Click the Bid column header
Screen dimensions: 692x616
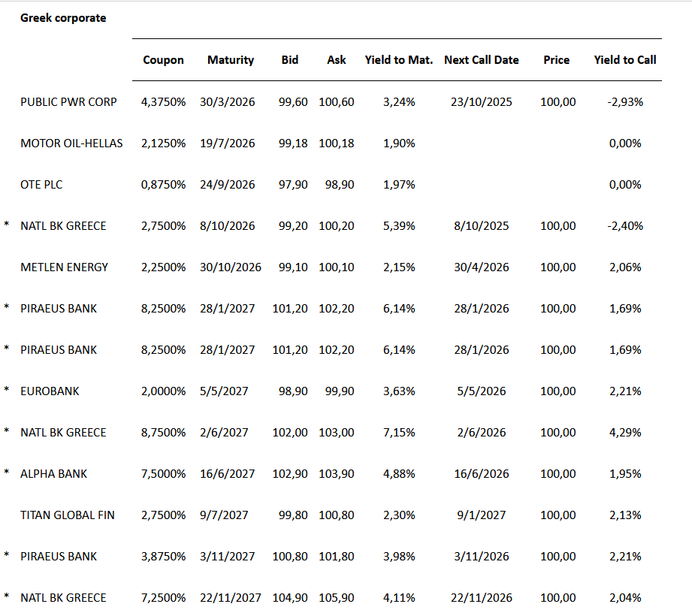point(289,60)
